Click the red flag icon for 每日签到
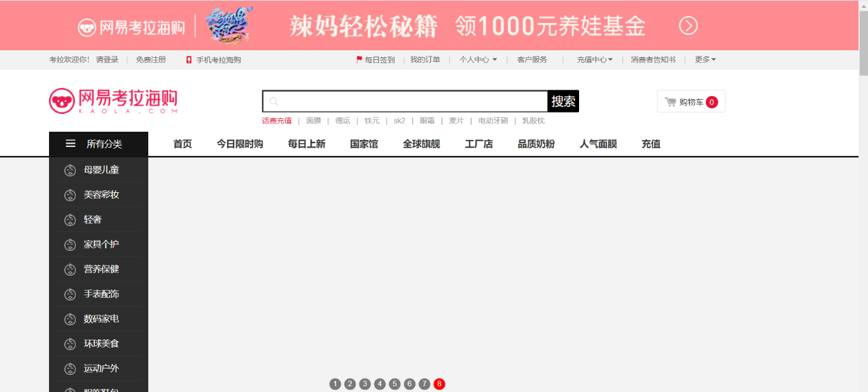 (x=359, y=60)
